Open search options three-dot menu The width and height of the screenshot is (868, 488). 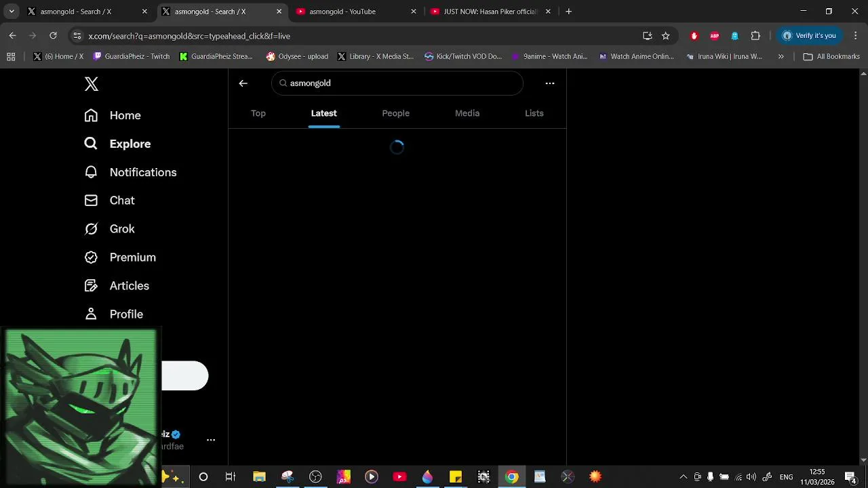click(x=550, y=83)
